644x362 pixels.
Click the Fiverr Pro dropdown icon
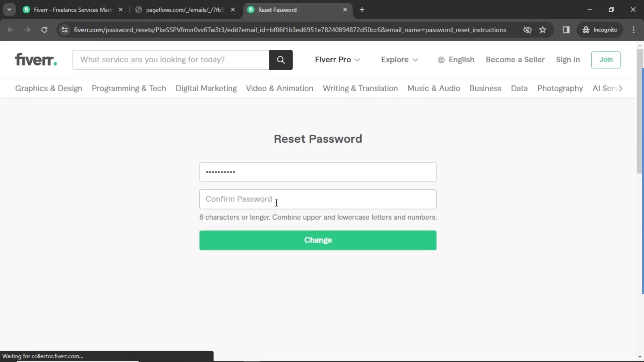357,60
